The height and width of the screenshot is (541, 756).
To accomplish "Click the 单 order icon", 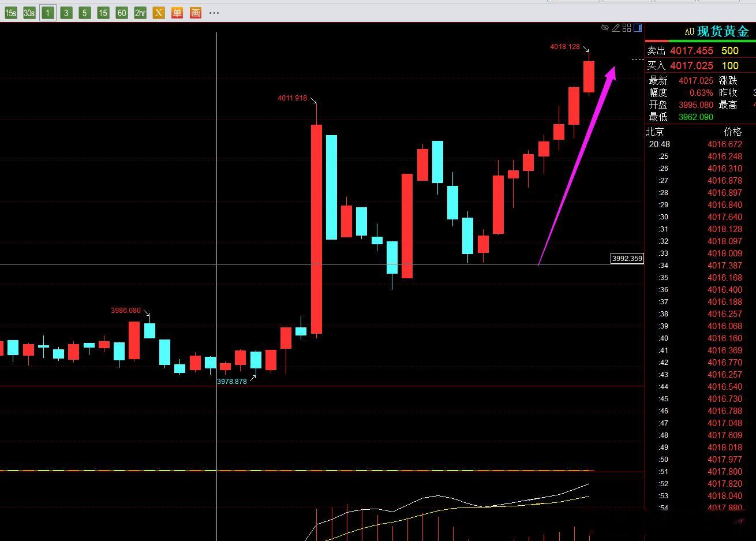I will point(177,13).
